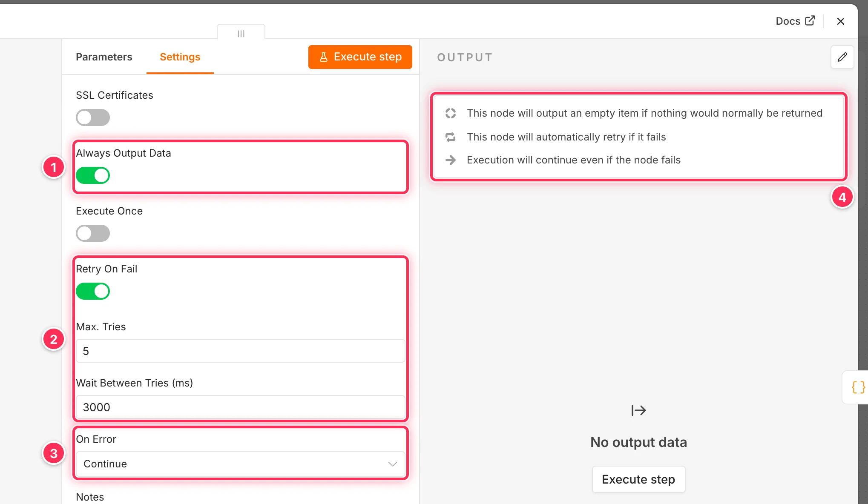Click the empty item output notice text
The image size is (868, 504).
(x=644, y=113)
